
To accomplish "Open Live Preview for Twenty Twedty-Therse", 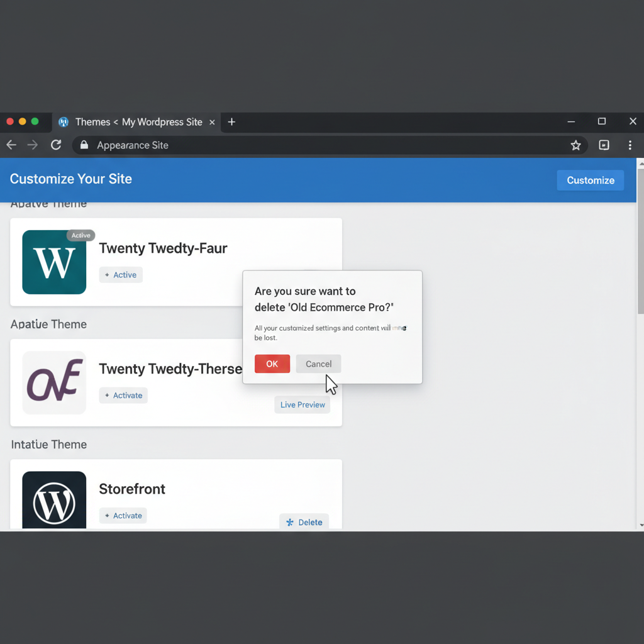I will pos(302,404).
